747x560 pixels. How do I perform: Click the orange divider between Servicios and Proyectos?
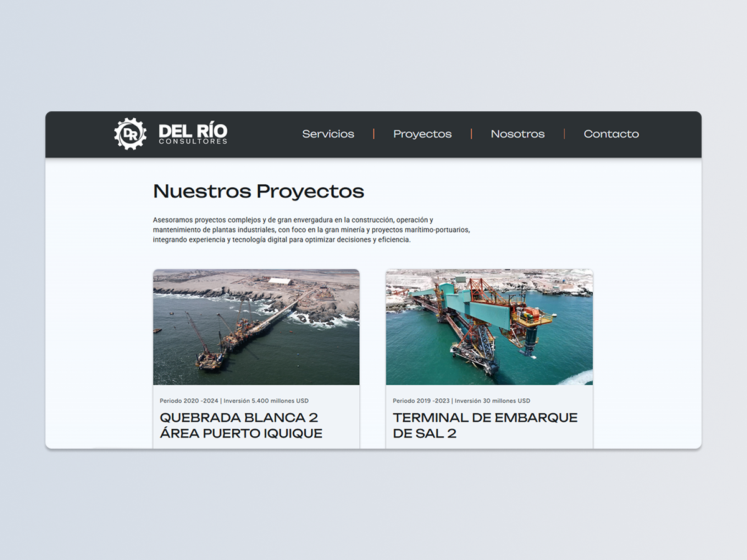374,134
